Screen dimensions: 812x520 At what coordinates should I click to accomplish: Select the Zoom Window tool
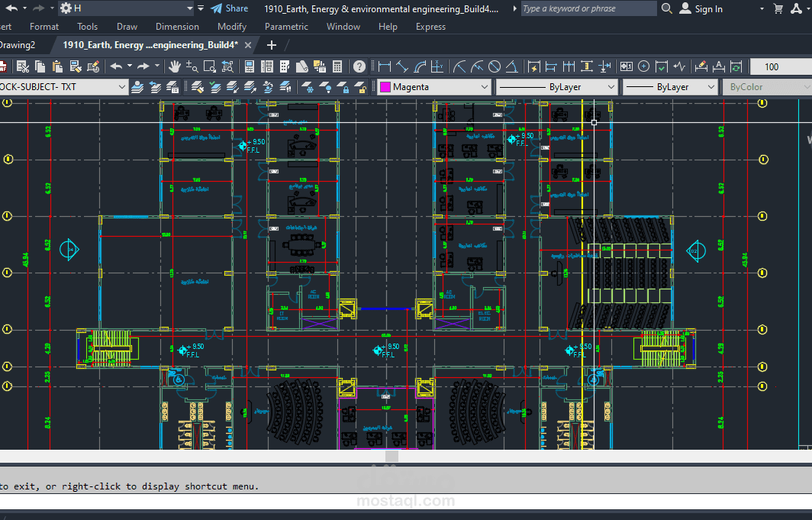(x=209, y=66)
